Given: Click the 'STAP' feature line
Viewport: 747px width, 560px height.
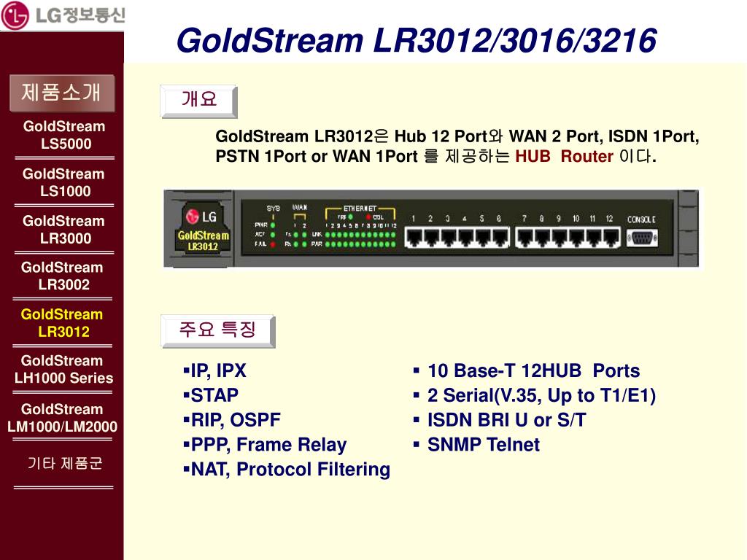Looking at the screenshot, I should point(211,395).
